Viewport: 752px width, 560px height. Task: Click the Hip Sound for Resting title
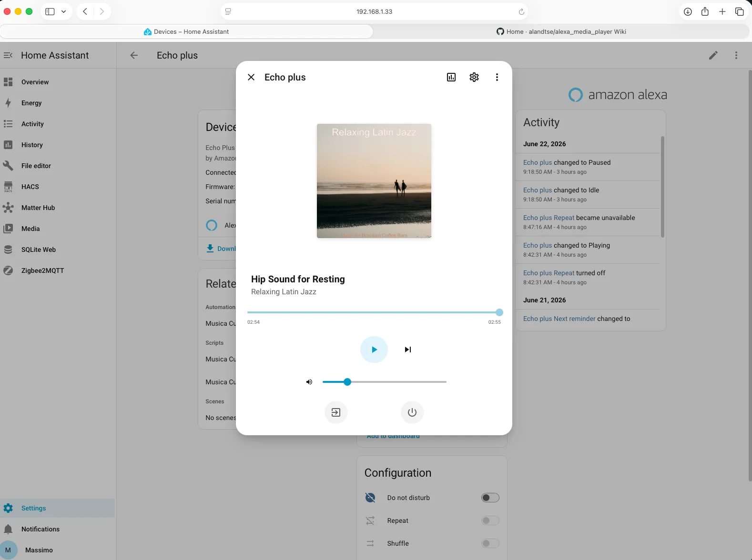click(298, 279)
